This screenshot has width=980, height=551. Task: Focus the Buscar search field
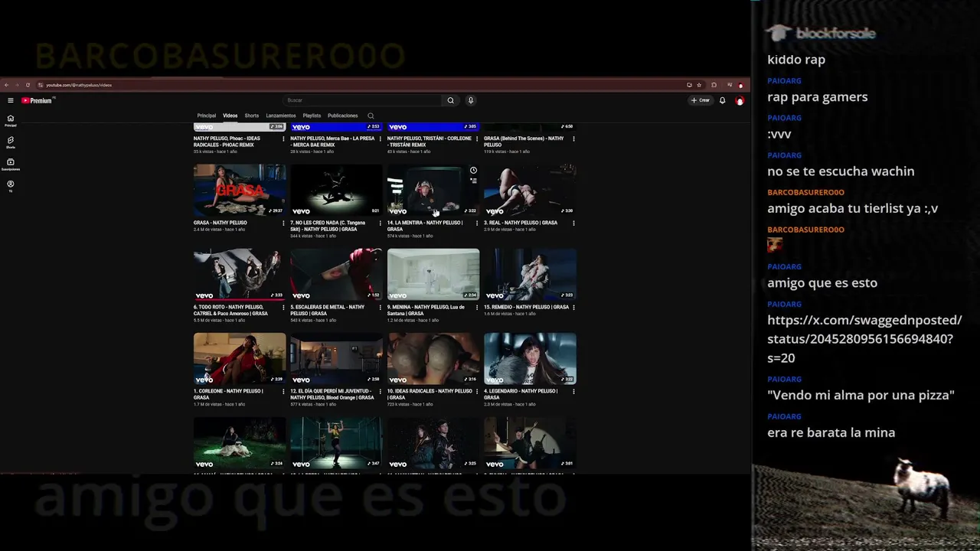click(x=363, y=100)
